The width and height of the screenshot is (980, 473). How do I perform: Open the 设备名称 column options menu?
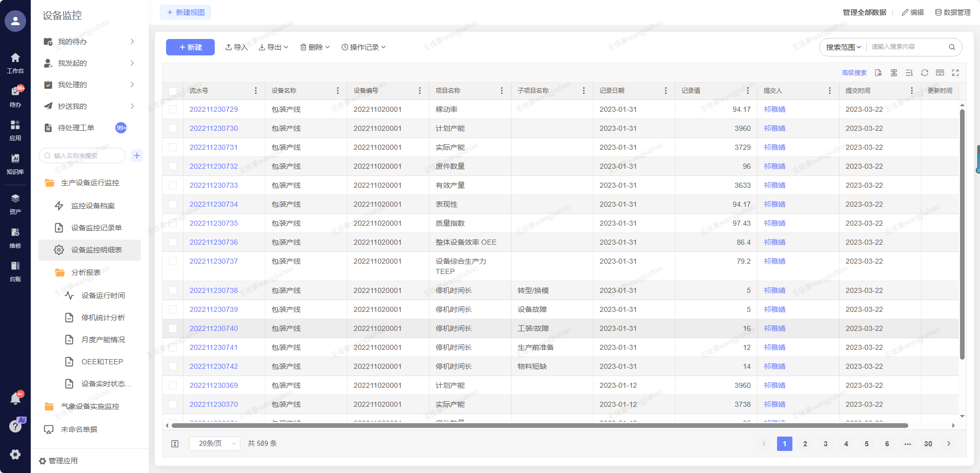(x=337, y=91)
